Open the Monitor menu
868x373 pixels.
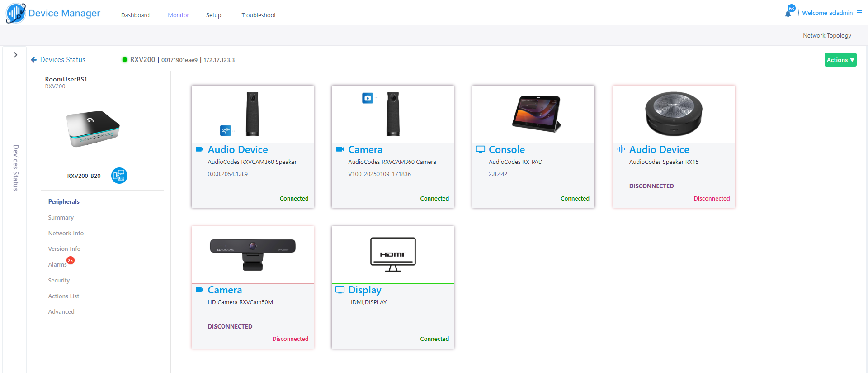(179, 15)
